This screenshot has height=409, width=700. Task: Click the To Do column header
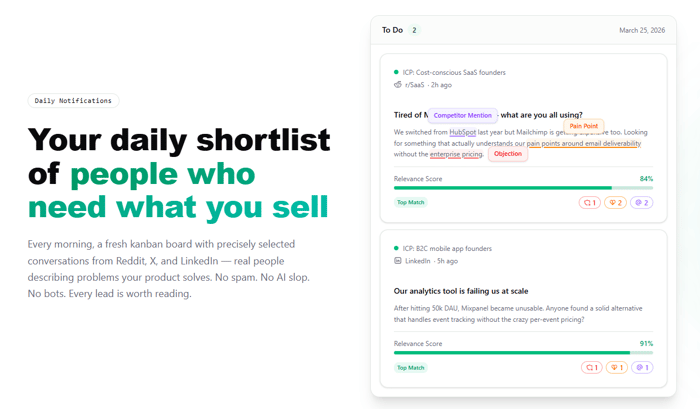pyautogui.click(x=392, y=30)
